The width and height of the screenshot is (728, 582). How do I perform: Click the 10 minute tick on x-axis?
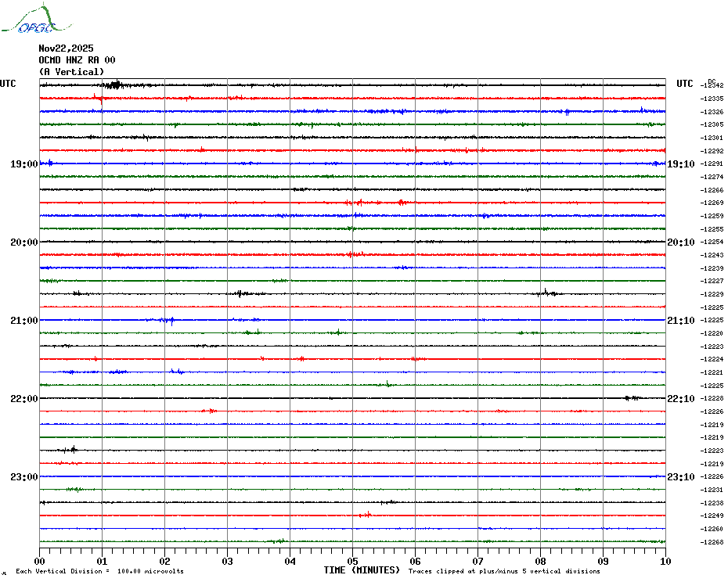click(665, 560)
